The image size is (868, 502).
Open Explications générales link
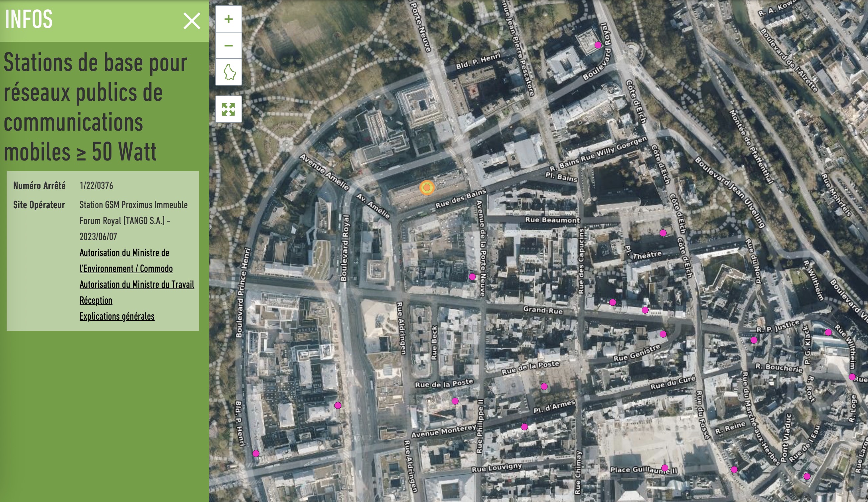point(117,316)
